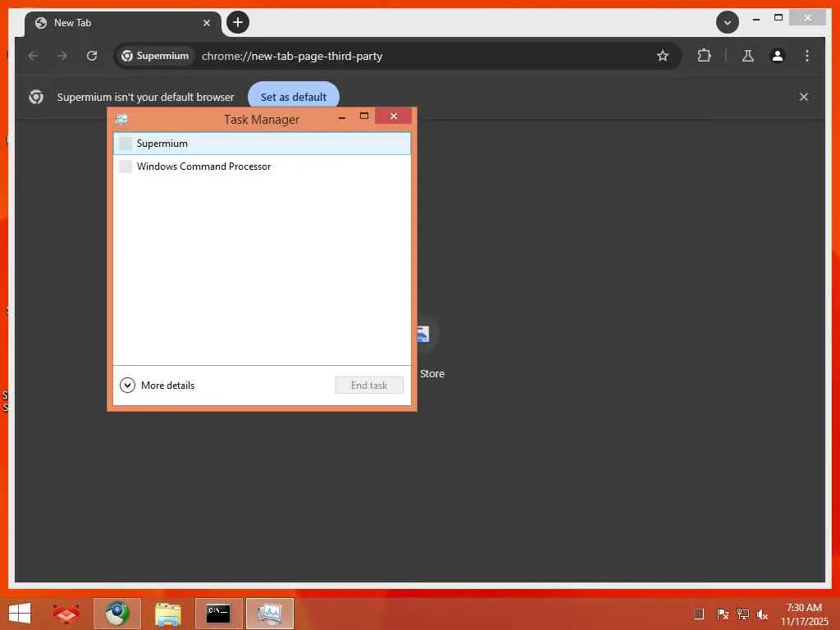840x630 pixels.
Task: Open a new browser tab
Action: [238, 22]
